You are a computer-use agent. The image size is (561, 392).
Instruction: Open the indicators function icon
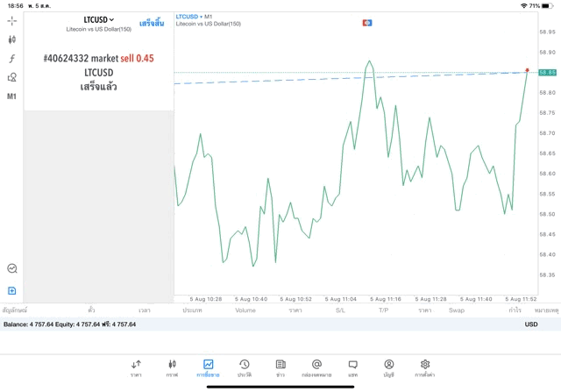[x=11, y=59]
